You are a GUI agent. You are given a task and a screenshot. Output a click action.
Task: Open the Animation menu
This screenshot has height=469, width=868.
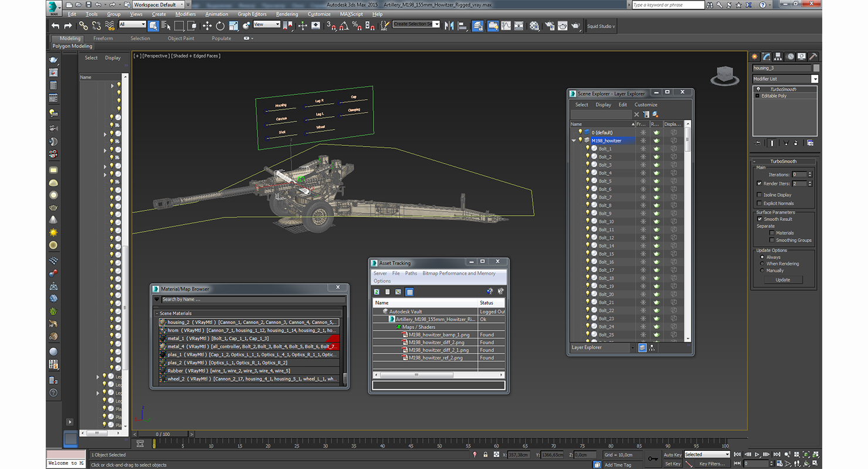216,14
